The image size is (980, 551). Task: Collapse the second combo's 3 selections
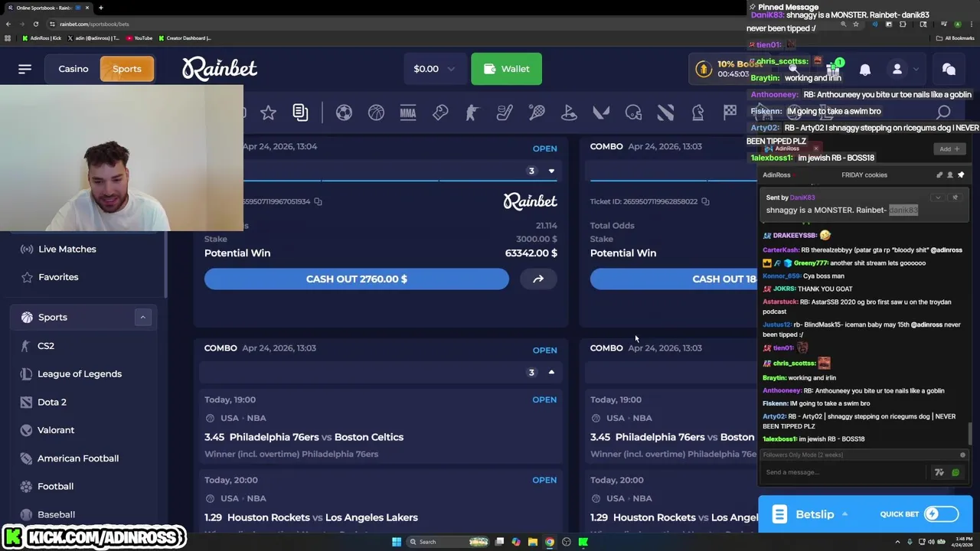[x=551, y=373]
